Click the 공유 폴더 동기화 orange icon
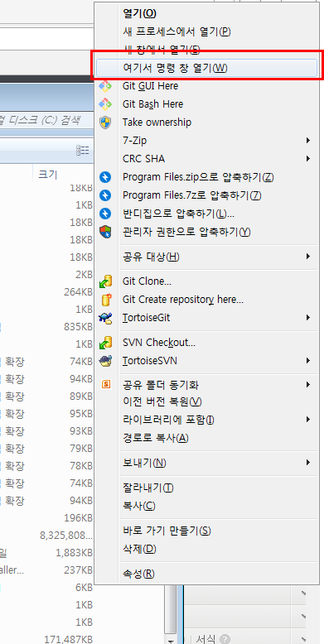Screen dimensions: 324x644 (x=106, y=385)
